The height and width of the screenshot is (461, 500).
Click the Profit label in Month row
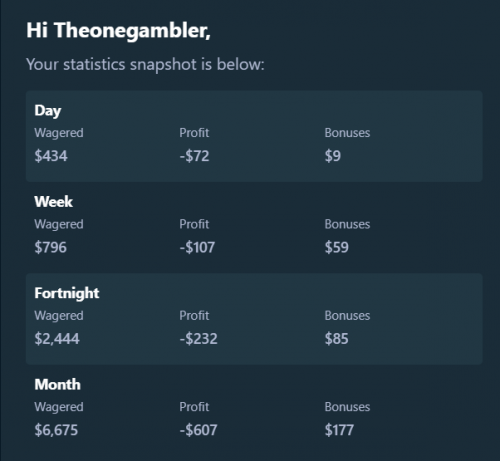click(194, 407)
